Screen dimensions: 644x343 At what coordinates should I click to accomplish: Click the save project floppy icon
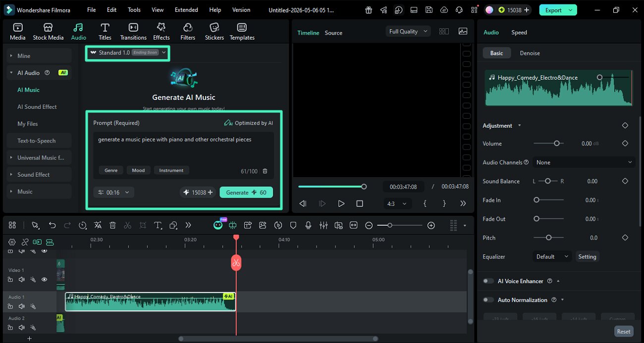(x=429, y=10)
